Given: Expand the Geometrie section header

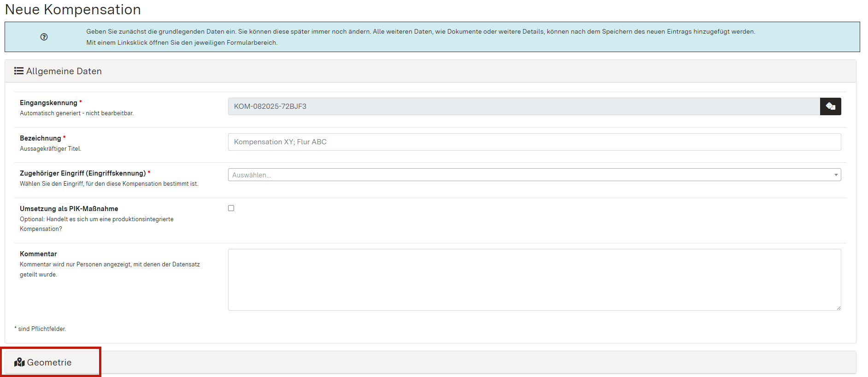Looking at the screenshot, I should 49,362.
